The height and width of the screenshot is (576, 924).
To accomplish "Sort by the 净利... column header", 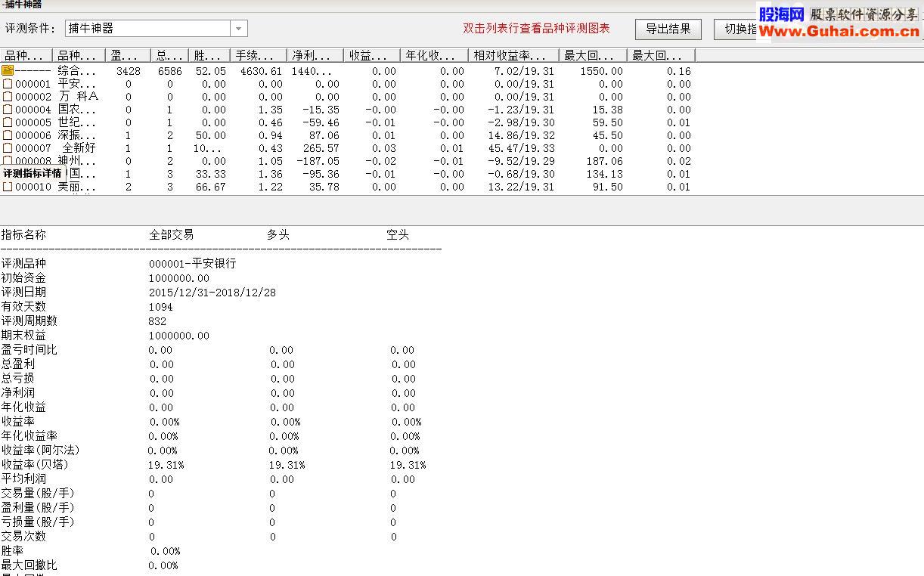I will [x=315, y=55].
